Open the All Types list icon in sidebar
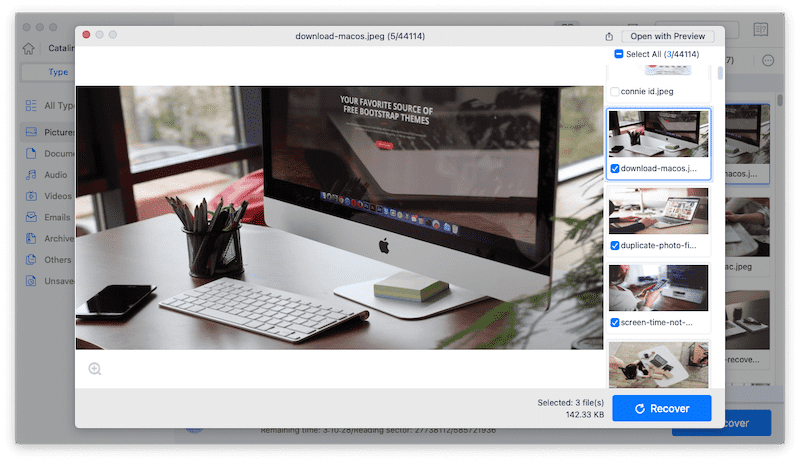Screen dimensions: 800x462 (31, 106)
